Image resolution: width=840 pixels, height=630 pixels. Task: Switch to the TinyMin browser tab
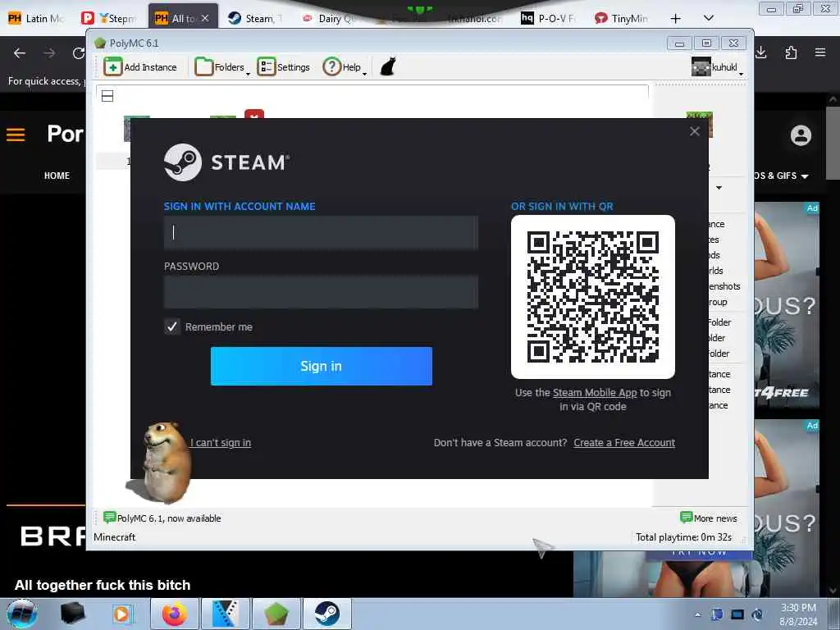pyautogui.click(x=622, y=18)
